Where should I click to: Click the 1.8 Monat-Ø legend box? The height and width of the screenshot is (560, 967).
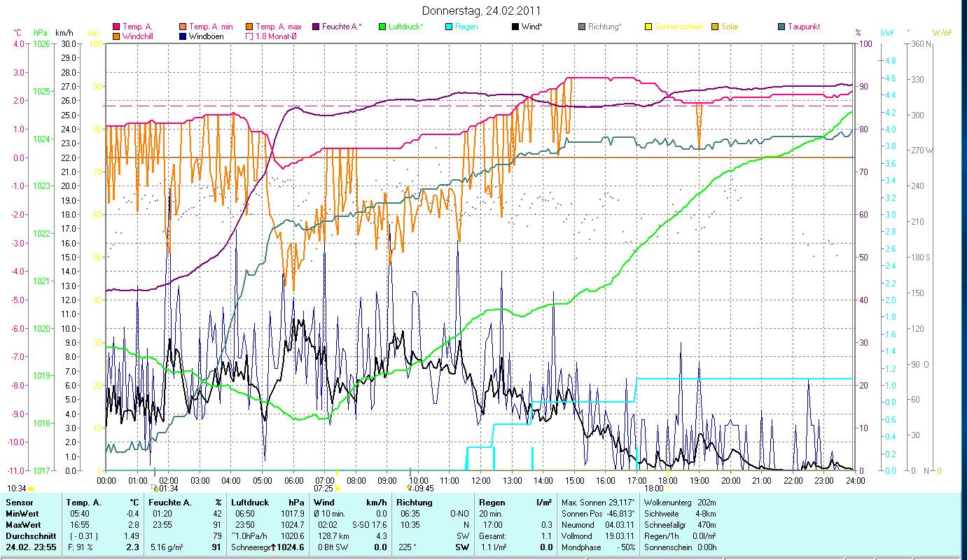tap(250, 36)
